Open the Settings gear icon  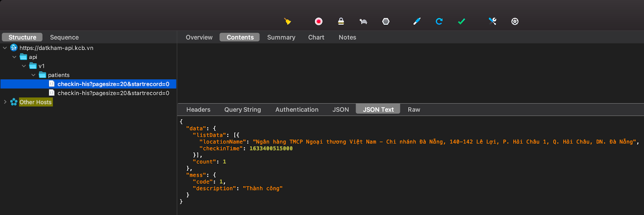tap(515, 21)
